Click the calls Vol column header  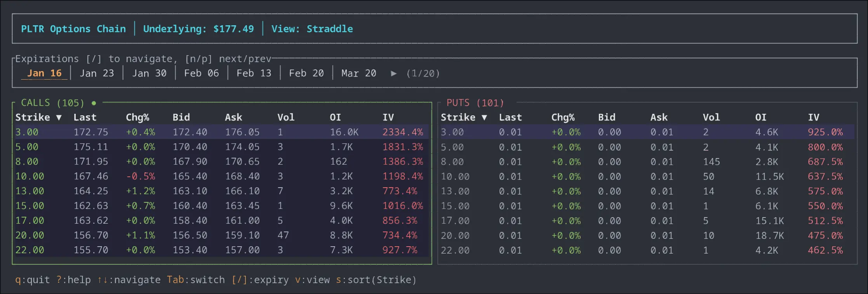(286, 117)
